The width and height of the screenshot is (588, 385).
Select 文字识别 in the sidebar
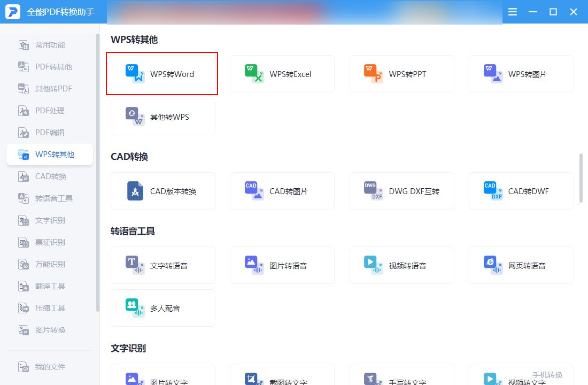(x=50, y=220)
